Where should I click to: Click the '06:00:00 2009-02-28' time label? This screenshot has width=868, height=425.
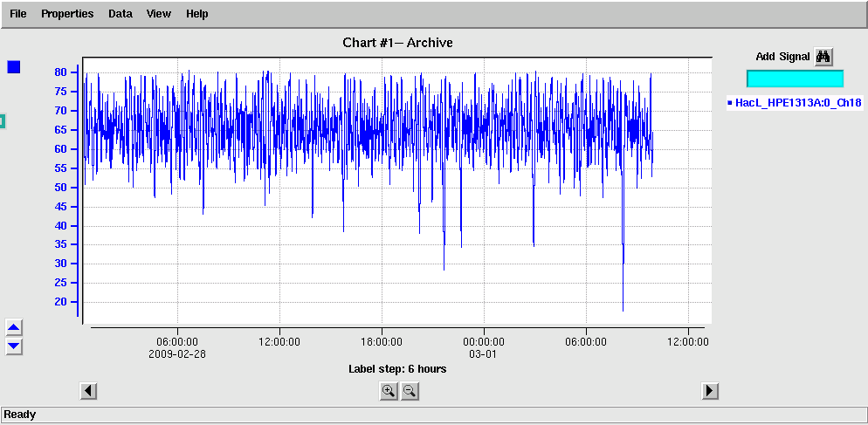(x=177, y=348)
